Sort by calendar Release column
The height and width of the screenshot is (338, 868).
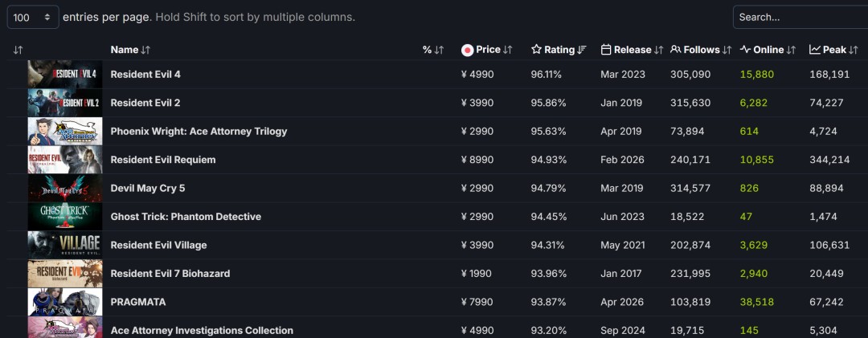(x=632, y=50)
